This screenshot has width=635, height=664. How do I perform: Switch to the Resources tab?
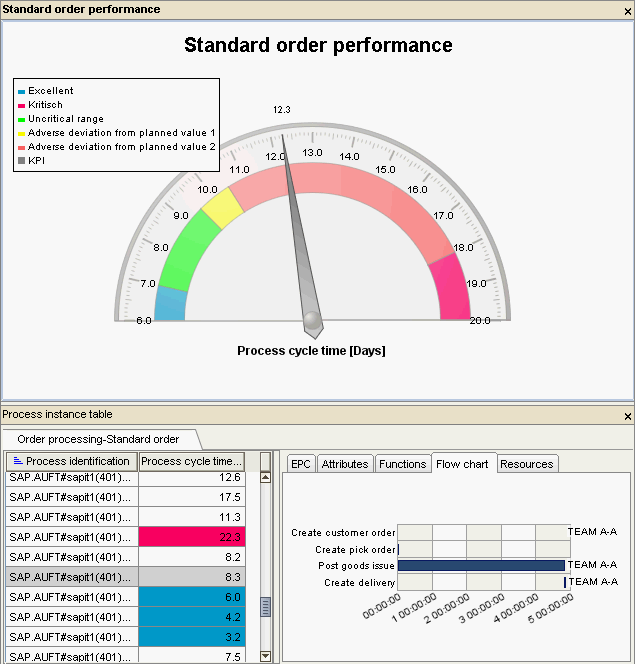click(x=527, y=464)
